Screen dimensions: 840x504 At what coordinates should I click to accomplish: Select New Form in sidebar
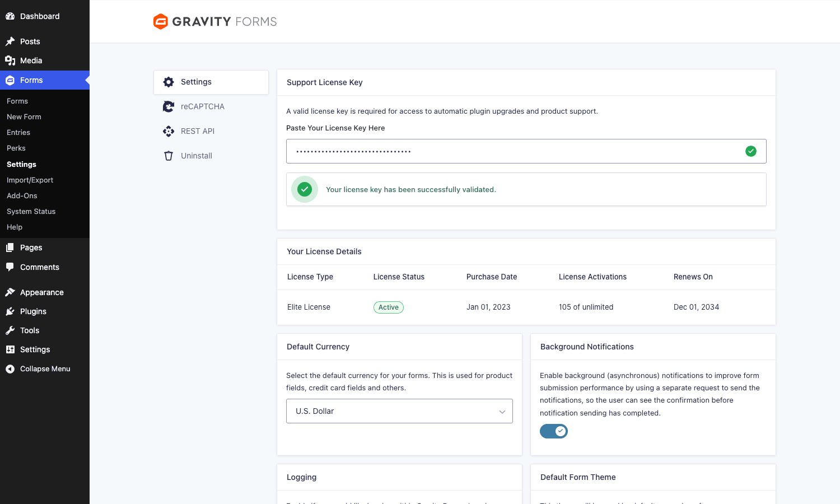coord(24,116)
